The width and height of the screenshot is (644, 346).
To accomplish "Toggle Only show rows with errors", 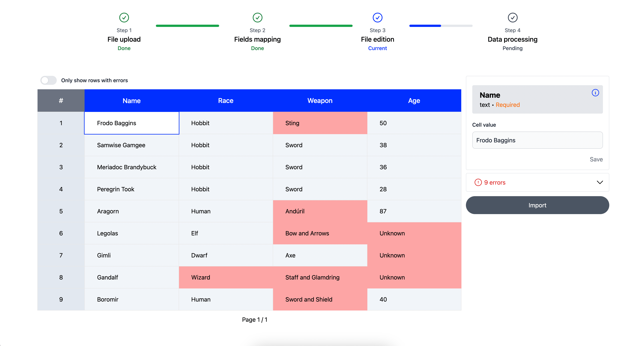I will pyautogui.click(x=49, y=80).
